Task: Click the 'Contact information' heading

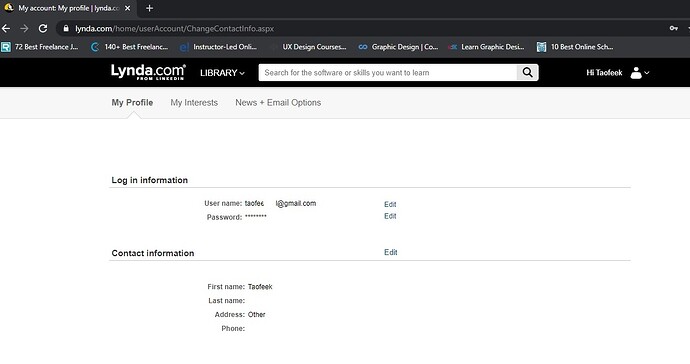Action: click(153, 253)
